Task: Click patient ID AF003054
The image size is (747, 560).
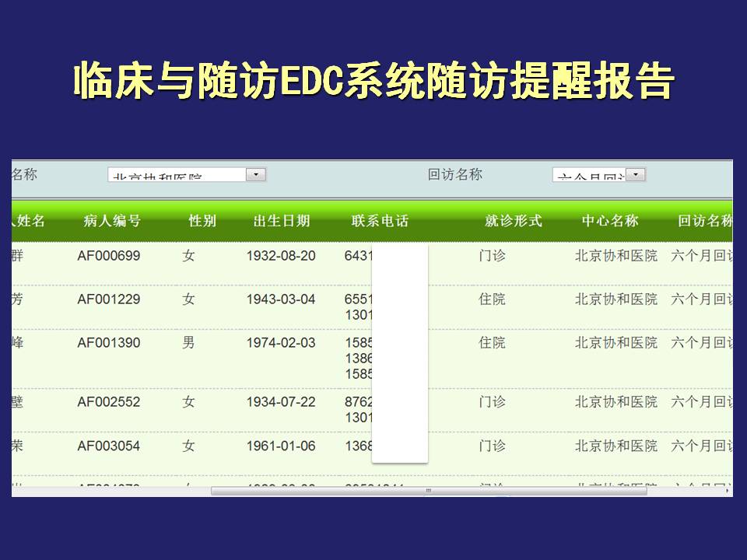Action: point(109,446)
